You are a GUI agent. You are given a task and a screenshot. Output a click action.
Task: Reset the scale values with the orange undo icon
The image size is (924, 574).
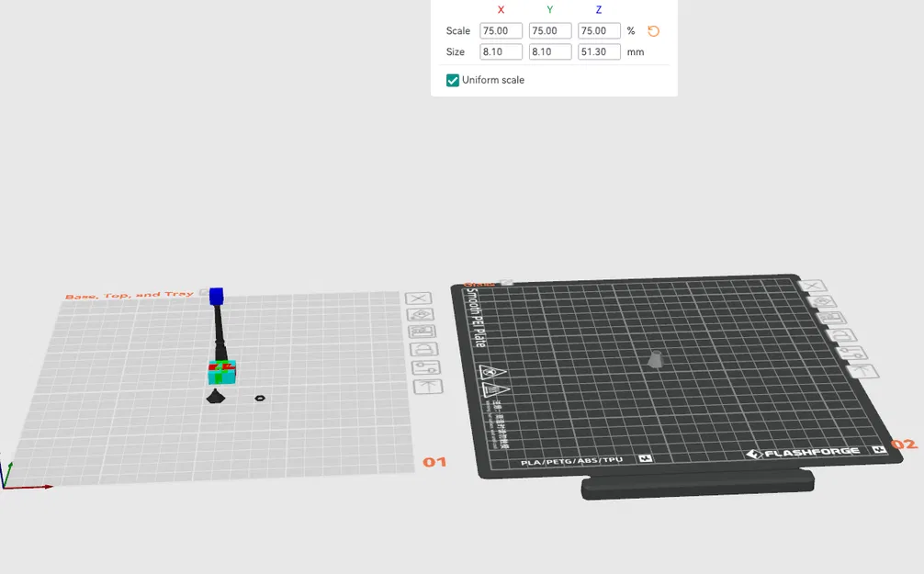click(654, 31)
